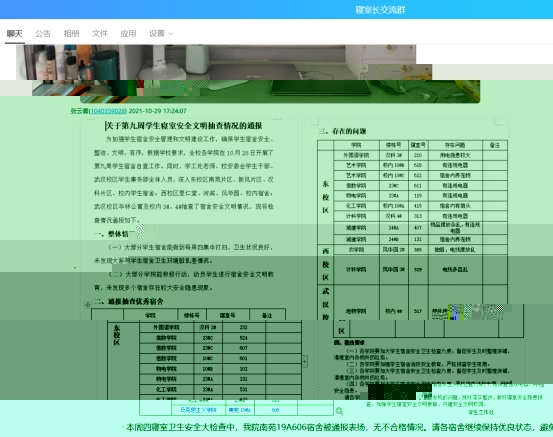The width and height of the screenshot is (553, 437).
Task: Click the sender name 张云霄
Action: tap(79, 111)
